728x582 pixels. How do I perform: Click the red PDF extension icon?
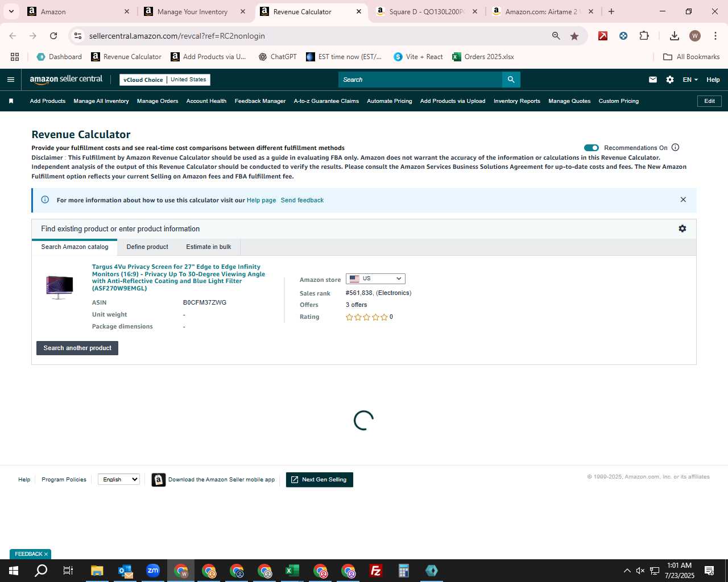[x=603, y=36]
